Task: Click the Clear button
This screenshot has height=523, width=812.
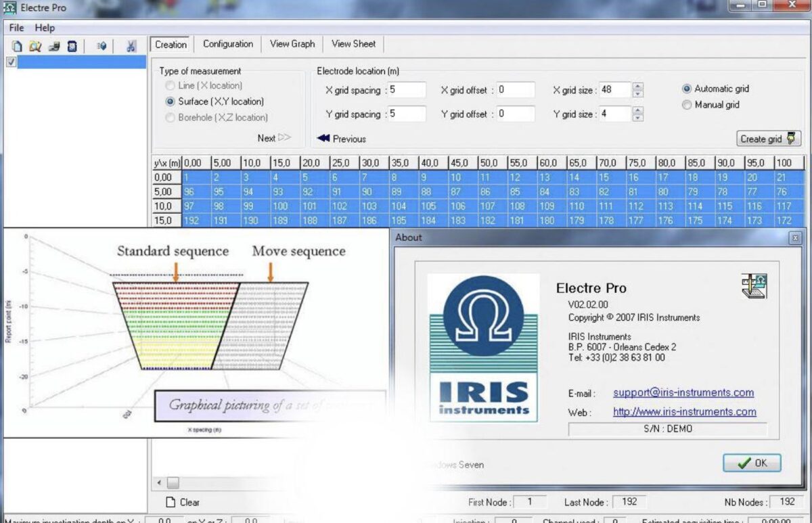Action: click(x=183, y=502)
